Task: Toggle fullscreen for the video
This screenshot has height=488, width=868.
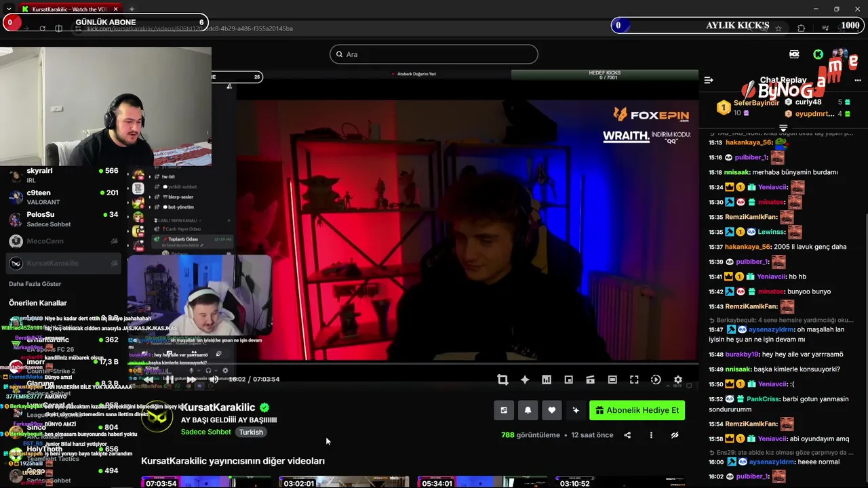Action: click(x=634, y=380)
